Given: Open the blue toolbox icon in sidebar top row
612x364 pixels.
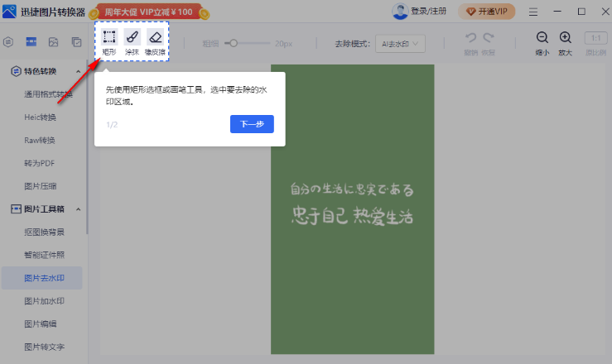Looking at the screenshot, I should pyautogui.click(x=31, y=41).
